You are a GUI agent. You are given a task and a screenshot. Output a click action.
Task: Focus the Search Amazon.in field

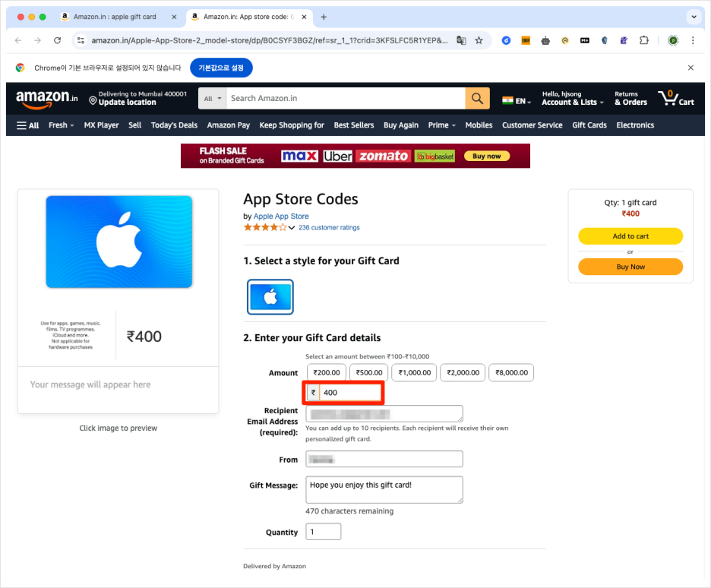point(346,98)
